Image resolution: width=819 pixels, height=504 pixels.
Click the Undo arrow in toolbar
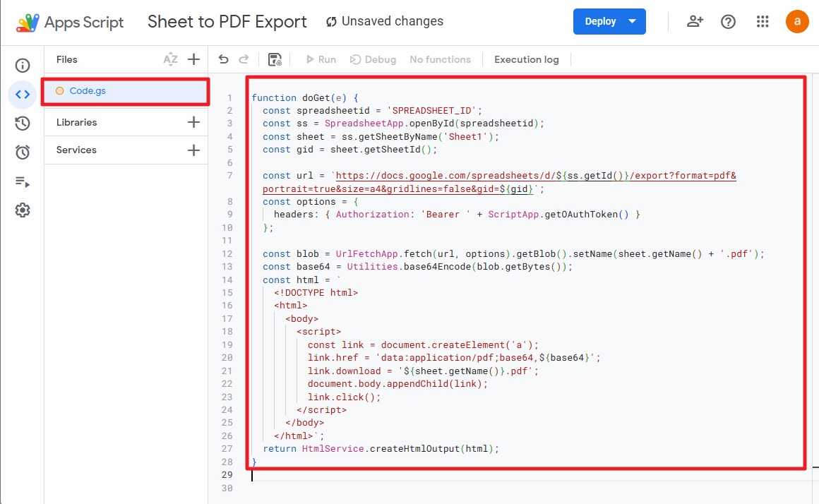click(224, 59)
